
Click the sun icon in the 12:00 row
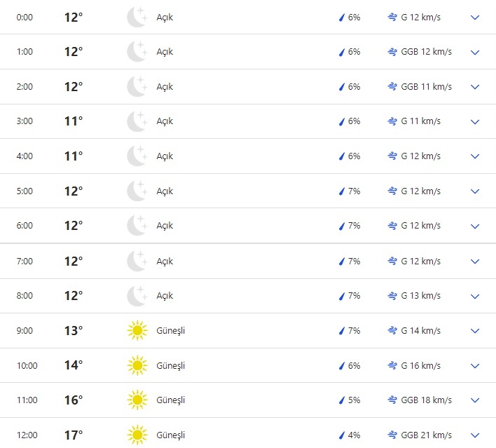(x=137, y=435)
